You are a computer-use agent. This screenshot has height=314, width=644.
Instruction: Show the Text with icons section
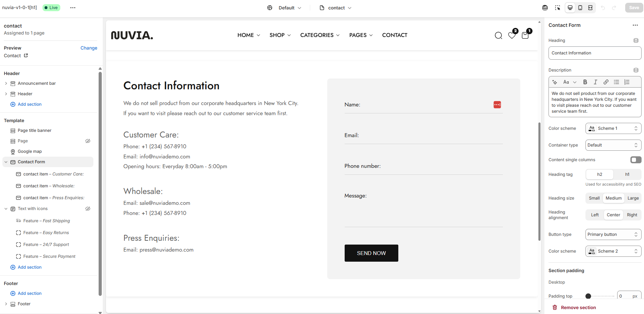[88, 209]
